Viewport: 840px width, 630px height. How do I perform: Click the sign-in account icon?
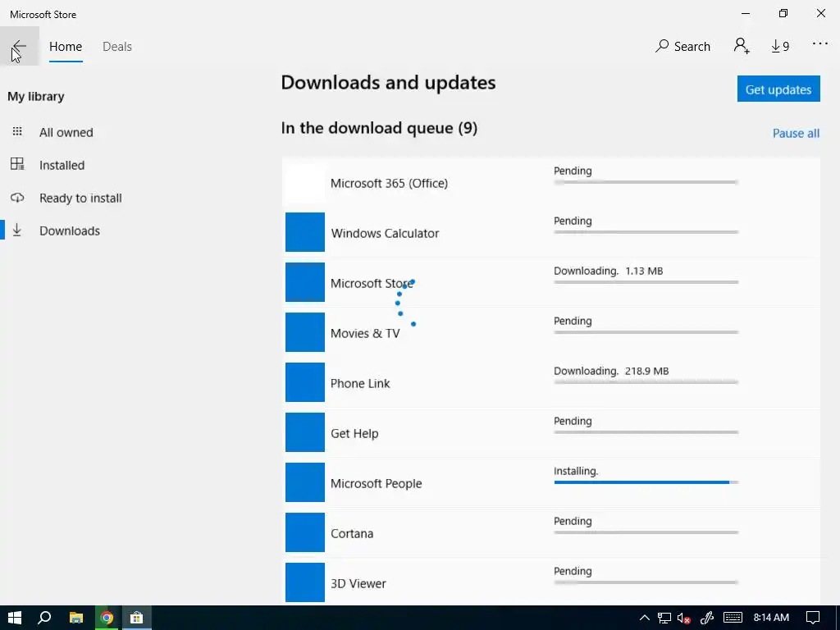coord(742,46)
